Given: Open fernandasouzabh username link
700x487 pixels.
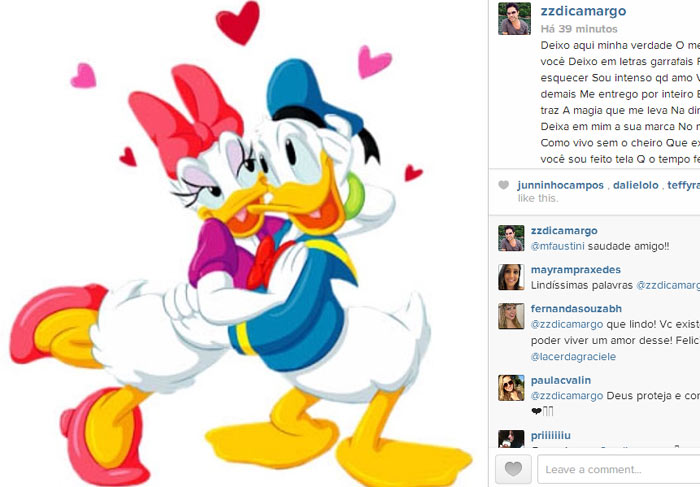Looking at the screenshot, I should point(576,308).
